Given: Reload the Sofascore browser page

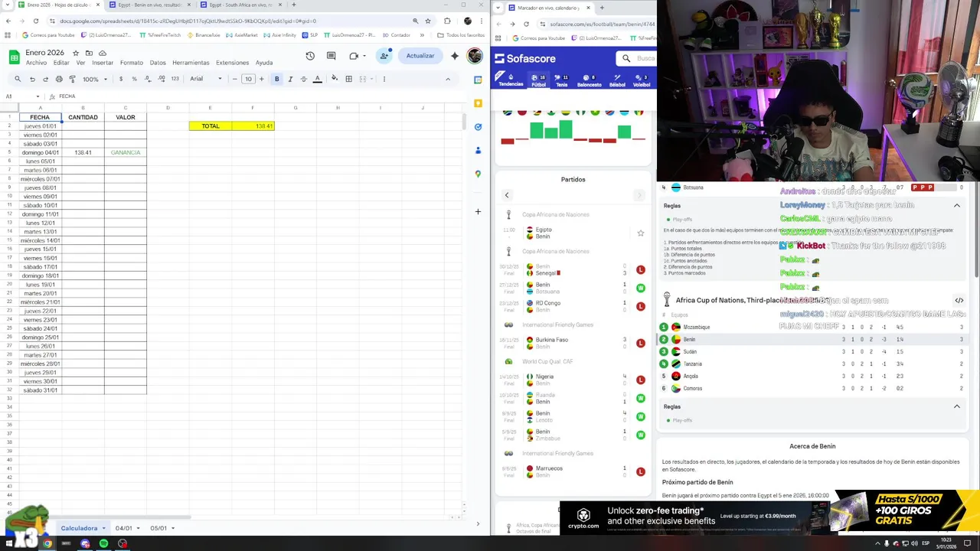Looking at the screenshot, I should point(526,24).
